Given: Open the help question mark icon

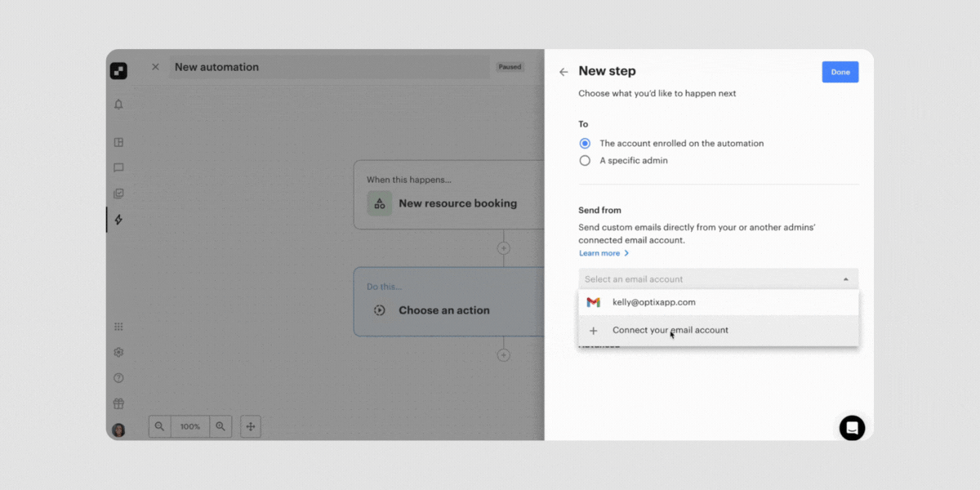Looking at the screenshot, I should point(118,377).
